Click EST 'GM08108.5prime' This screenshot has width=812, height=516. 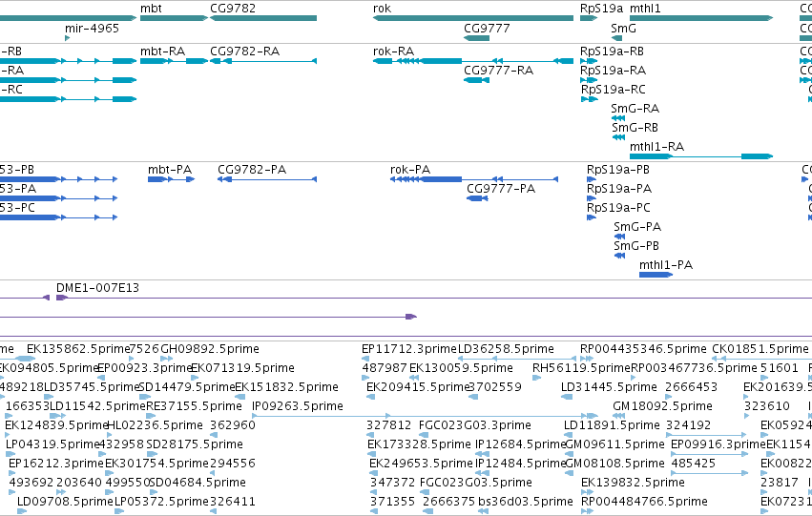point(614,464)
